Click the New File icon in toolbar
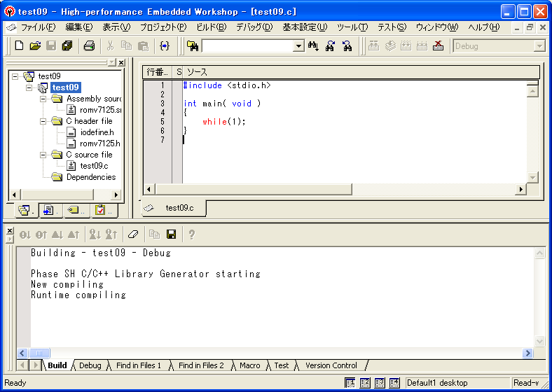552x392 pixels. coord(19,46)
